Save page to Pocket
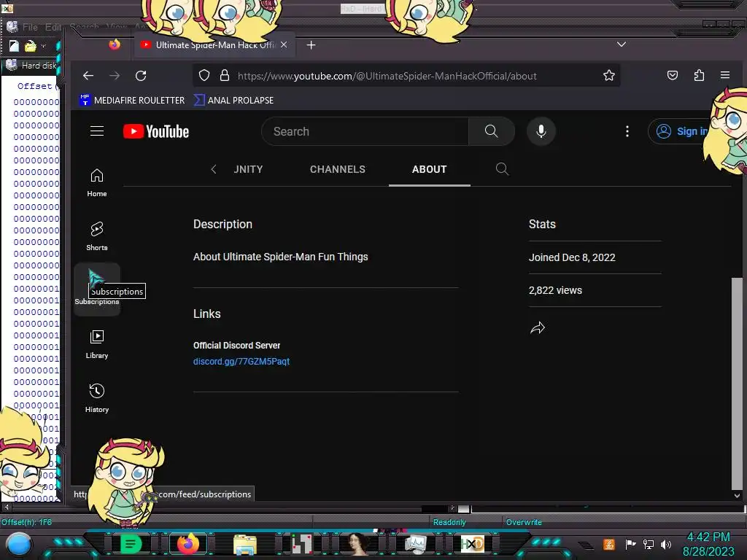The width and height of the screenshot is (747, 560). 672,76
